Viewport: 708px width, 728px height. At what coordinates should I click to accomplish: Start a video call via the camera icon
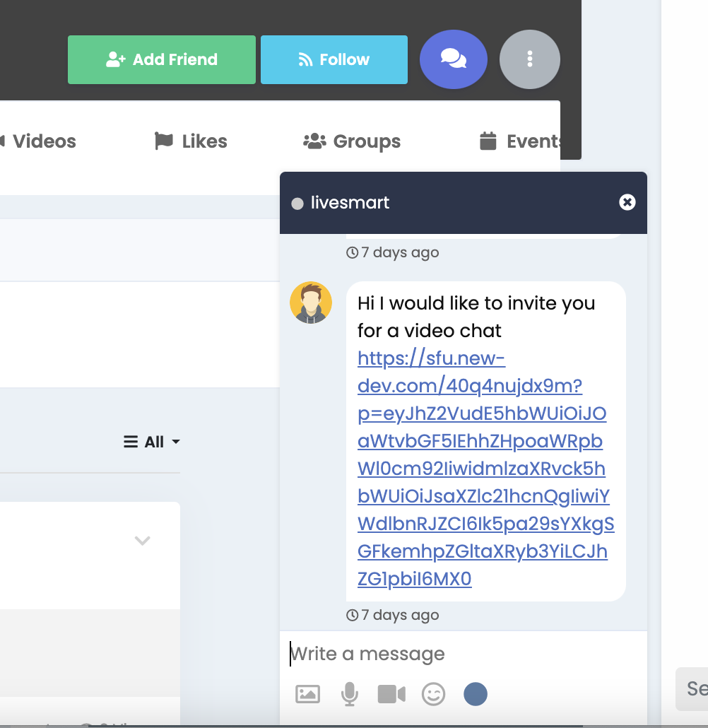(391, 694)
